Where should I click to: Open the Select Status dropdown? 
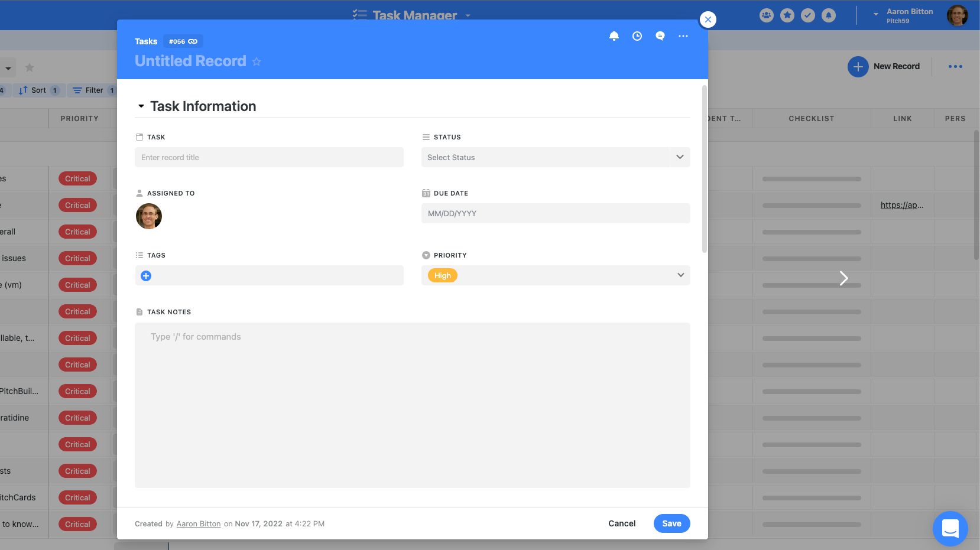[x=555, y=157]
